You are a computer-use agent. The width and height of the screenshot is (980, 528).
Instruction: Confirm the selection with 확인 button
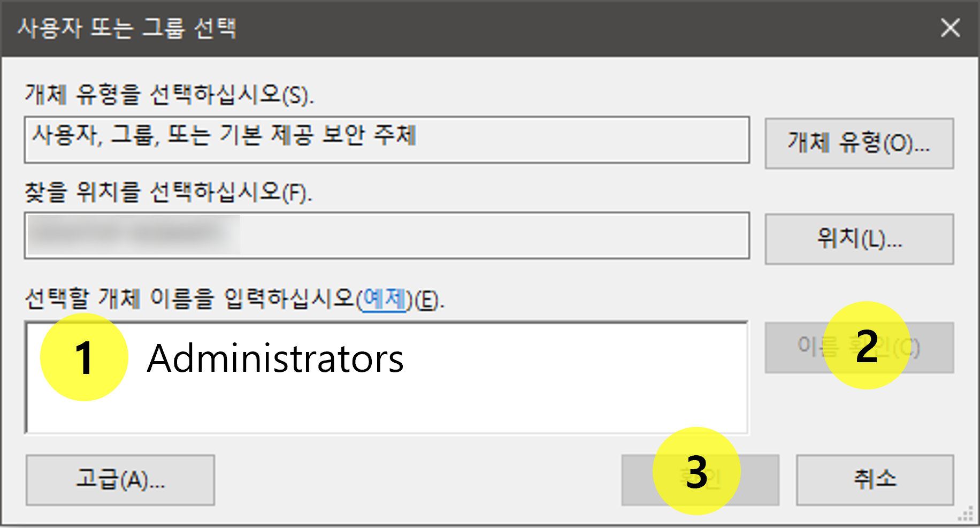pos(700,480)
